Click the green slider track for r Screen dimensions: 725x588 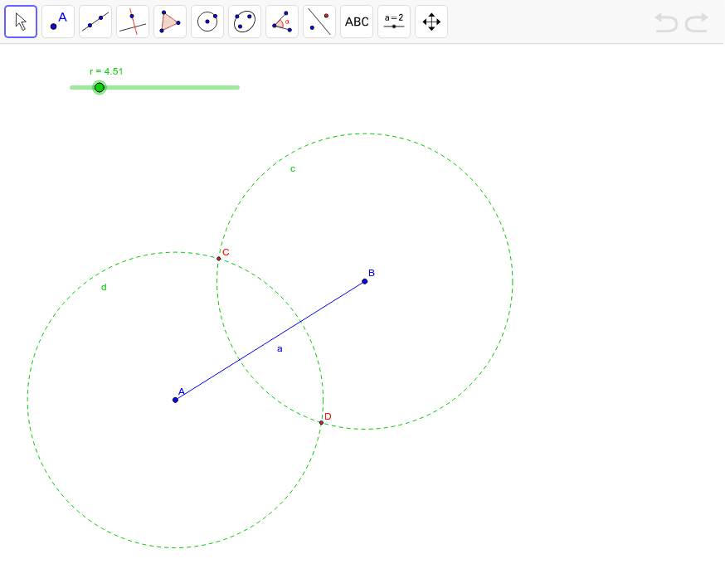tap(154, 87)
